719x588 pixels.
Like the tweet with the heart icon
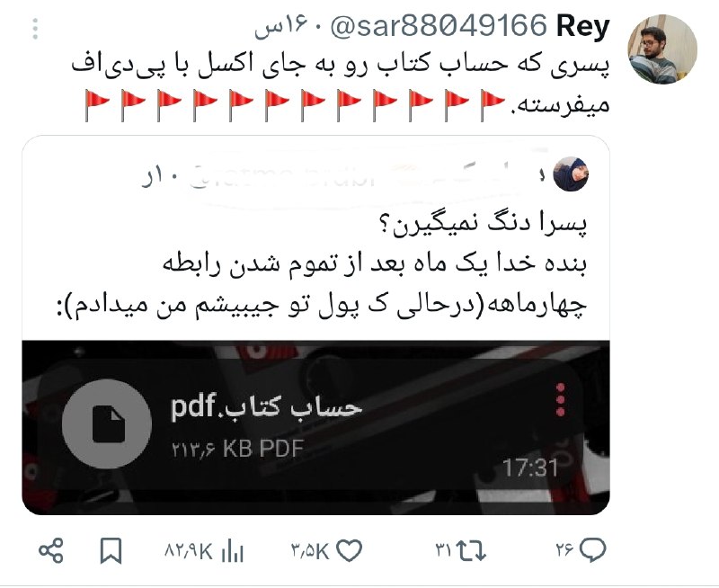pos(350,551)
